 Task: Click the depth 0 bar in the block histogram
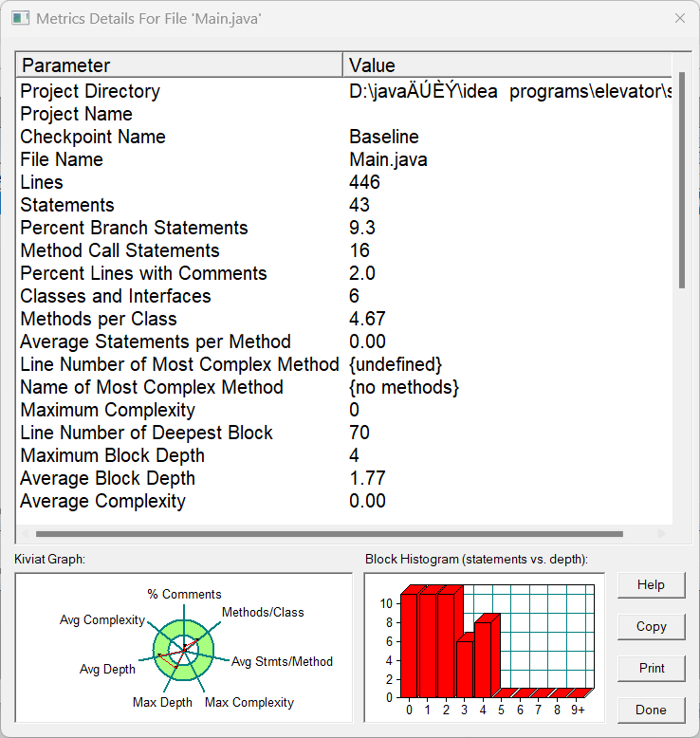click(409, 645)
